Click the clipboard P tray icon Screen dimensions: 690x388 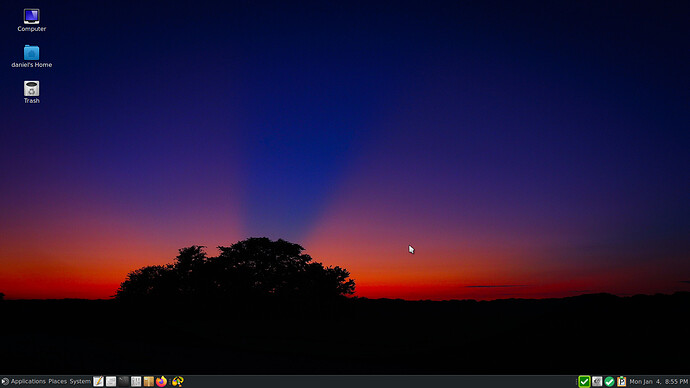click(x=621, y=381)
